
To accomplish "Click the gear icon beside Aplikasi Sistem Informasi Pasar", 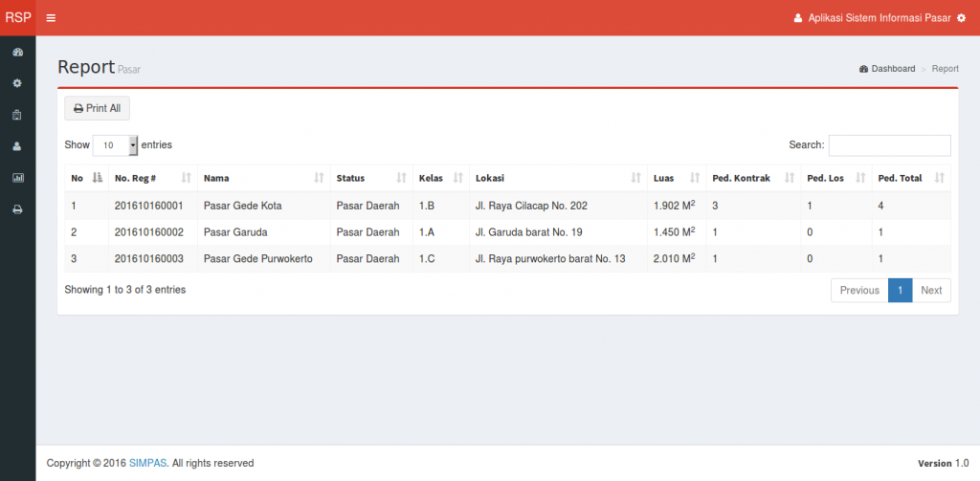I will 961,18.
